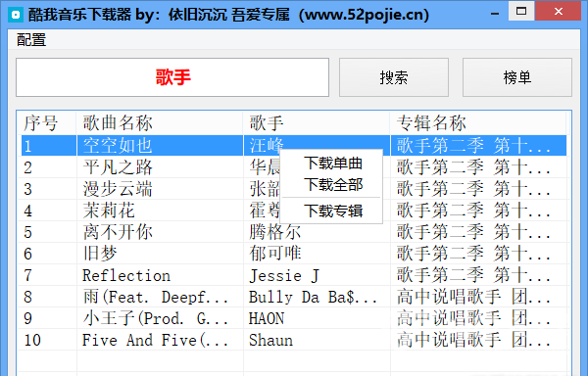Screen dimensions: 588x376
Task: Click sequence number 2
Action: [x=27, y=167]
